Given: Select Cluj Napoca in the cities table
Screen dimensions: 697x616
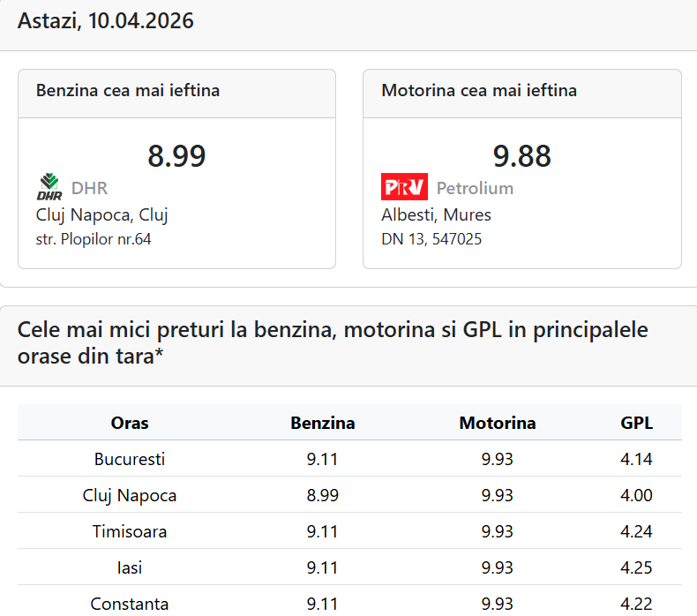Looking at the screenshot, I should tap(130, 495).
